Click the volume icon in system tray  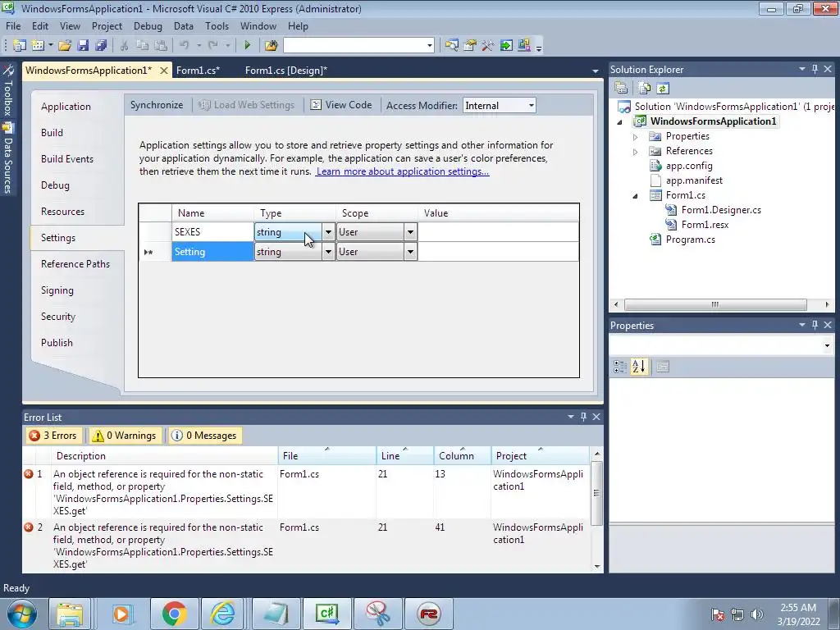[757, 614]
